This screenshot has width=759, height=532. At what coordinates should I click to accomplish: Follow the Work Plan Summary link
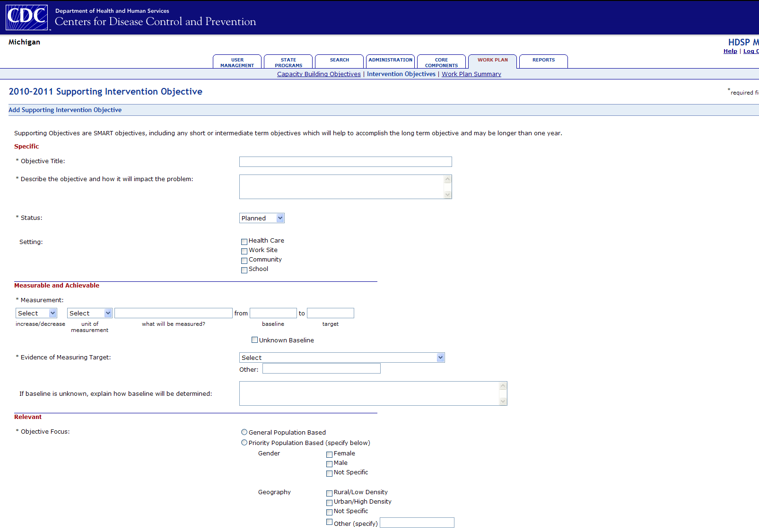471,74
